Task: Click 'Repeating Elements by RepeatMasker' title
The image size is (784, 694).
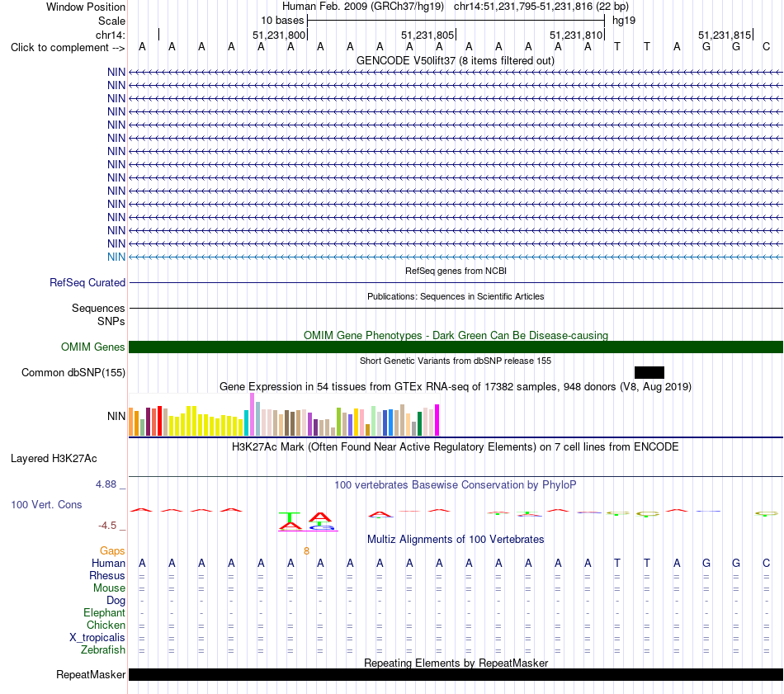Action: coord(456,663)
